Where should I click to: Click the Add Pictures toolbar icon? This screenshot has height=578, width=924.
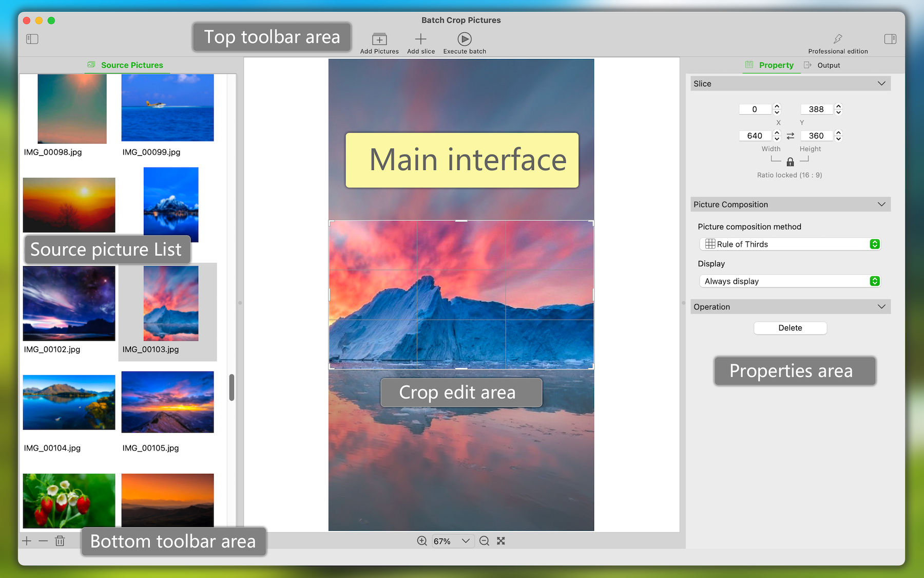pos(379,39)
